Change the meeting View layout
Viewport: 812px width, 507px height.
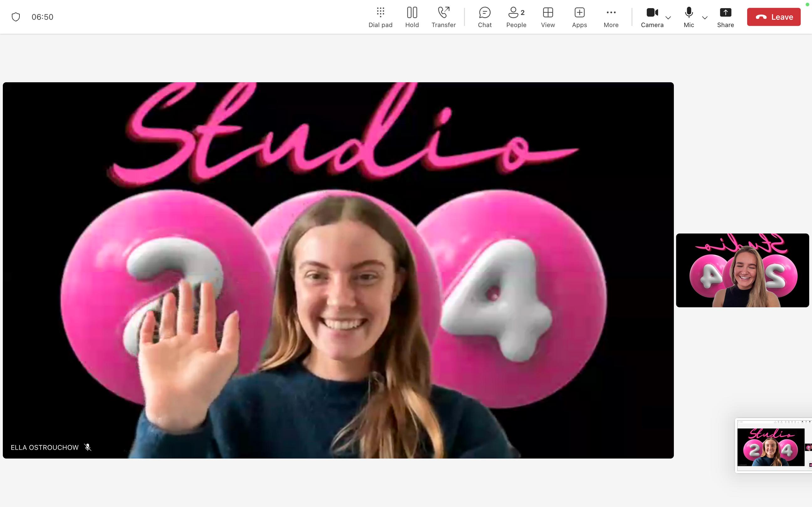tap(548, 17)
